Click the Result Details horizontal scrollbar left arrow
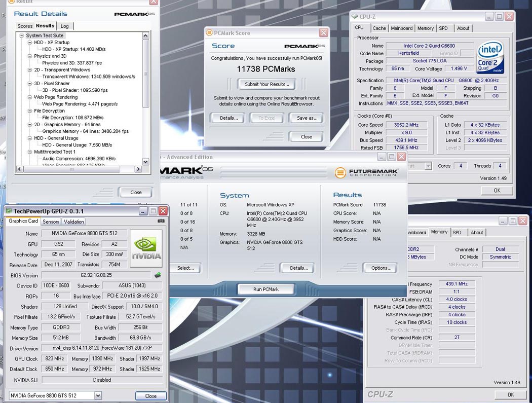 pyautogui.click(x=19, y=169)
